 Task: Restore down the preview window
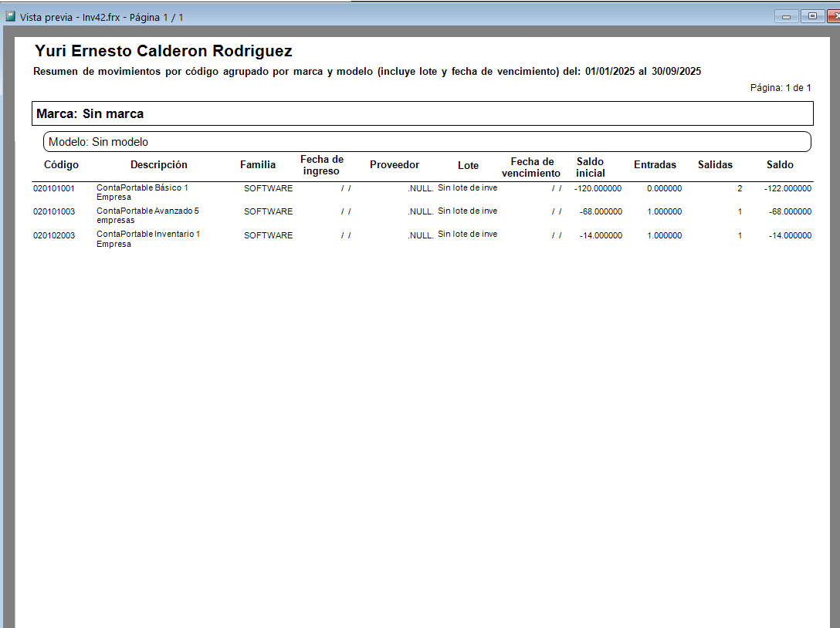click(x=812, y=17)
